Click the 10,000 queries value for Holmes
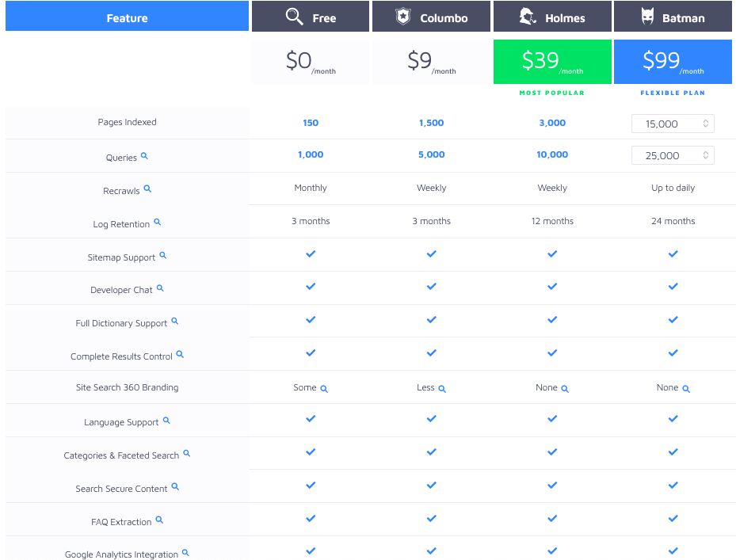The height and width of the screenshot is (560, 736). tap(552, 155)
